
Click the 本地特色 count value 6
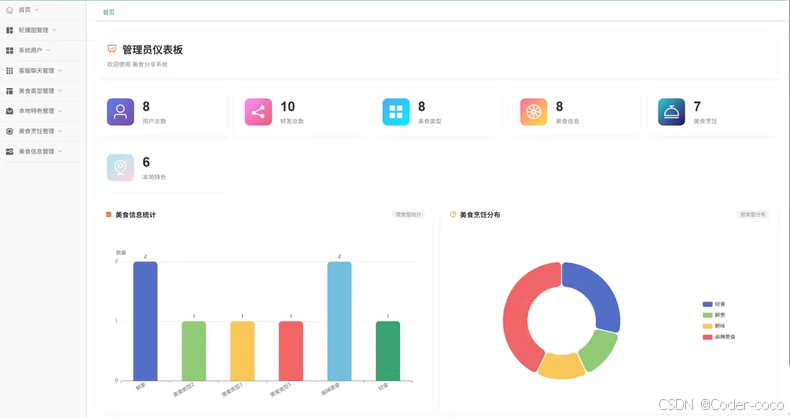coord(146,162)
